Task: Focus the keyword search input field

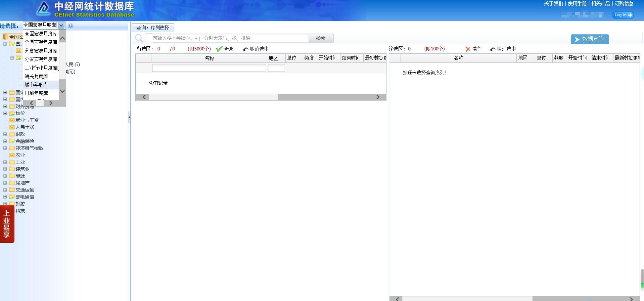Action: 227,38
